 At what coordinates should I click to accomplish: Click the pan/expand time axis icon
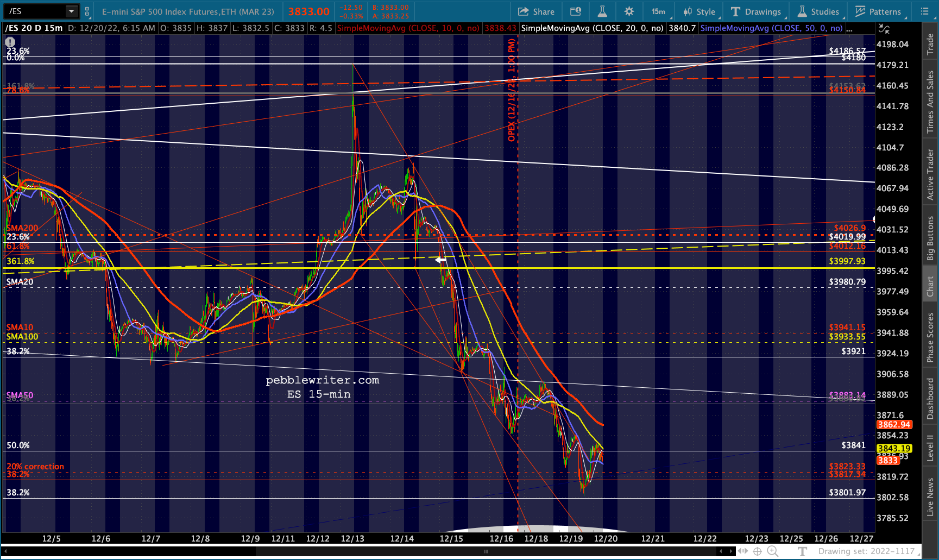pyautogui.click(x=742, y=551)
